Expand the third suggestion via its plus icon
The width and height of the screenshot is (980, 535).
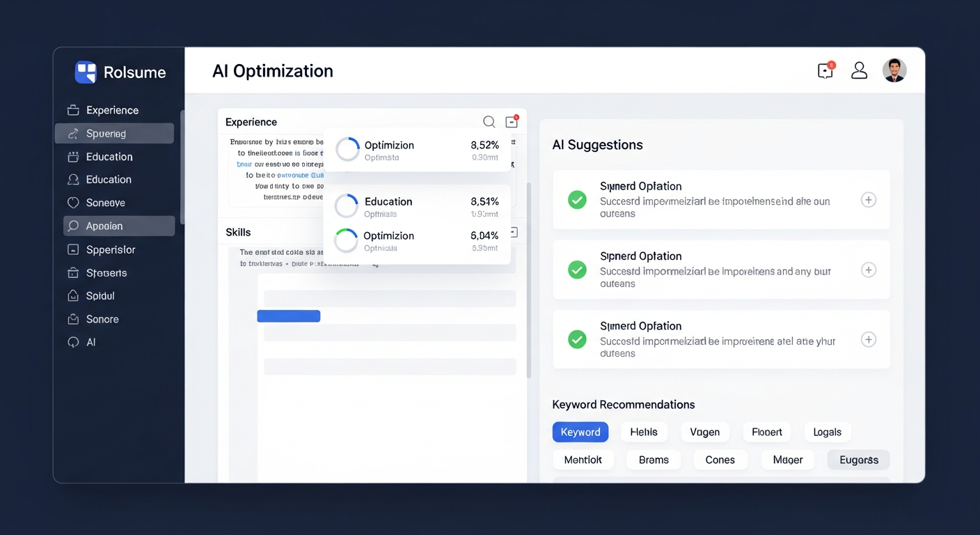869,339
